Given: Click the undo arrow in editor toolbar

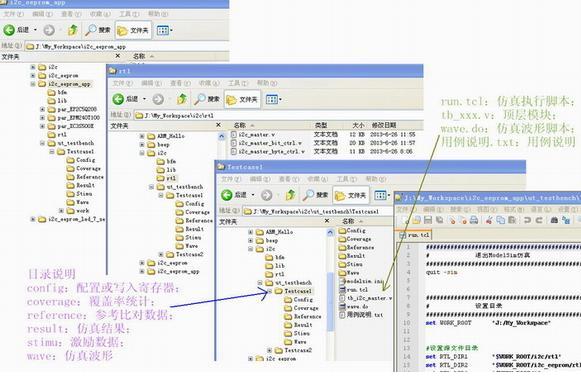Looking at the screenshot, I should pos(527,220).
